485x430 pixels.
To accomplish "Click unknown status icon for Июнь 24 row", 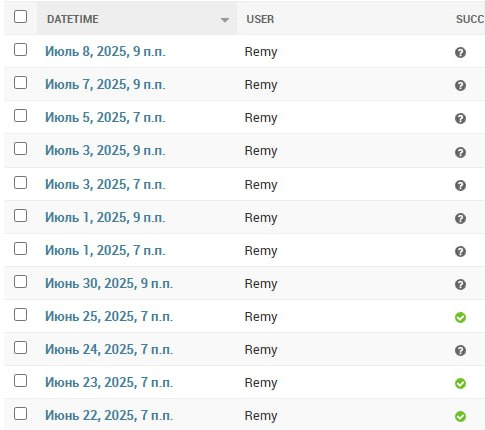I will tap(460, 350).
